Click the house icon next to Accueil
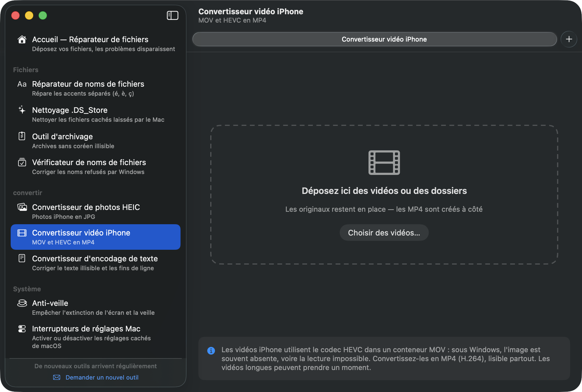The height and width of the screenshot is (392, 582). tap(22, 39)
